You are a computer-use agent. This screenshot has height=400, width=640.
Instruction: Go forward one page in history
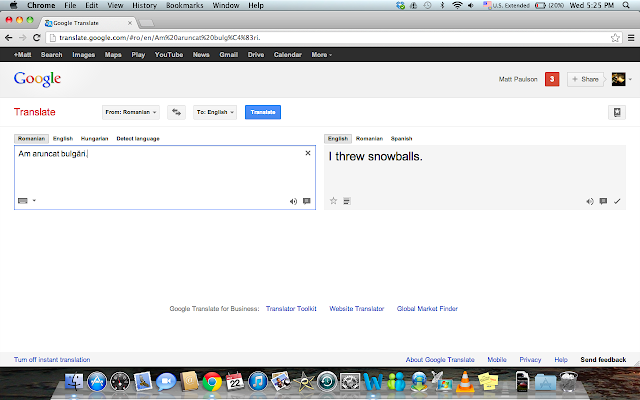(22, 38)
